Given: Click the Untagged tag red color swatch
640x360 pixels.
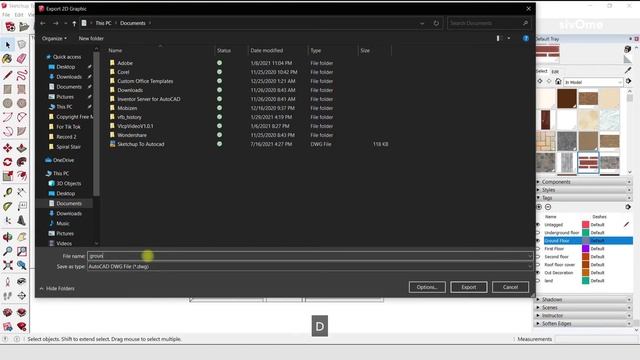Looking at the screenshot, I should coord(585,225).
